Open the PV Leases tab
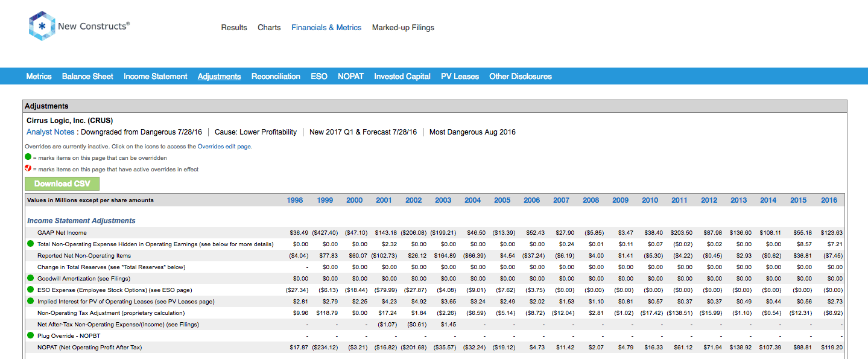The width and height of the screenshot is (868, 359). 460,77
